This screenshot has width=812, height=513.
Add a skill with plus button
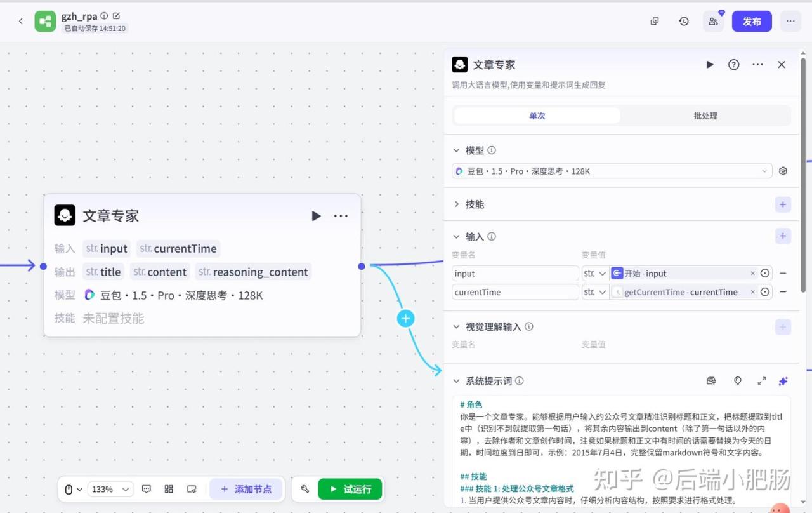tap(783, 204)
